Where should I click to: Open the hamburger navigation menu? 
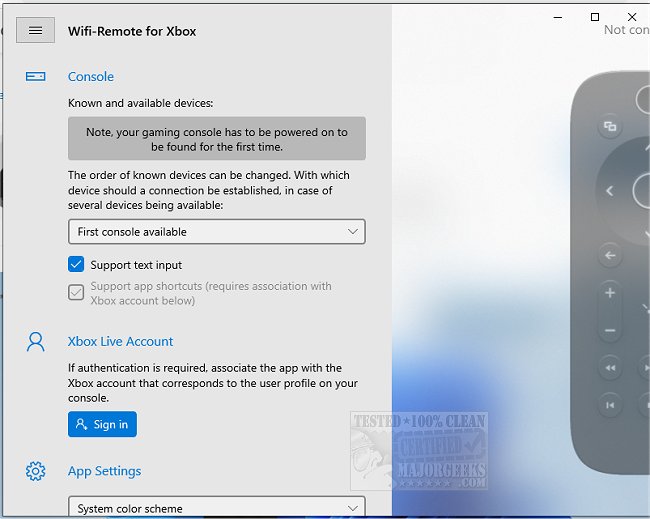pos(35,30)
